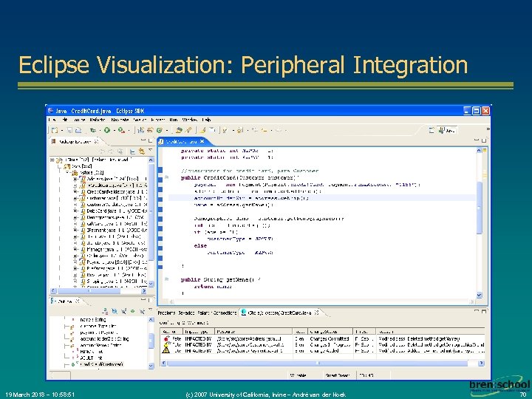
Task: Open the Run menu
Action: click(174, 119)
